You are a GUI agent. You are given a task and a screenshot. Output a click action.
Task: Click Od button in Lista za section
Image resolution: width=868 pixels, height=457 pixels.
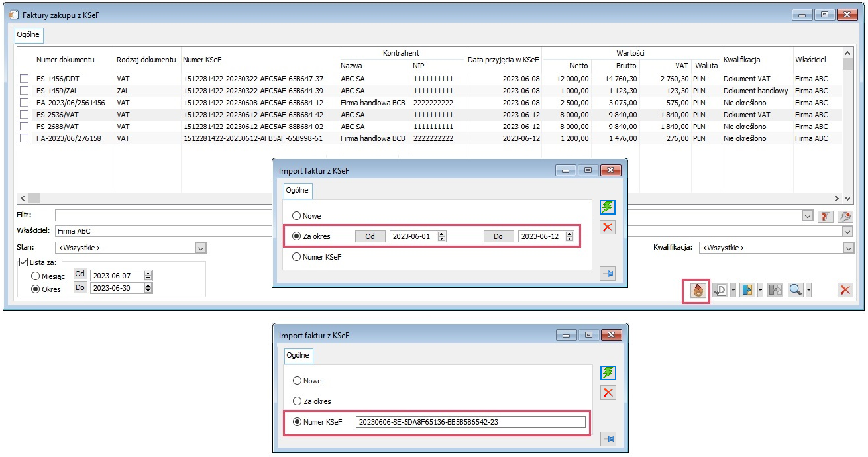pyautogui.click(x=80, y=274)
